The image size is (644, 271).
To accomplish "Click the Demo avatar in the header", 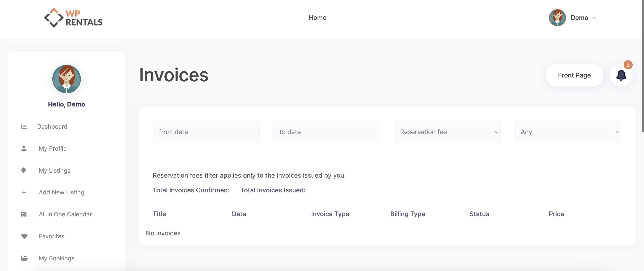I will tap(557, 18).
